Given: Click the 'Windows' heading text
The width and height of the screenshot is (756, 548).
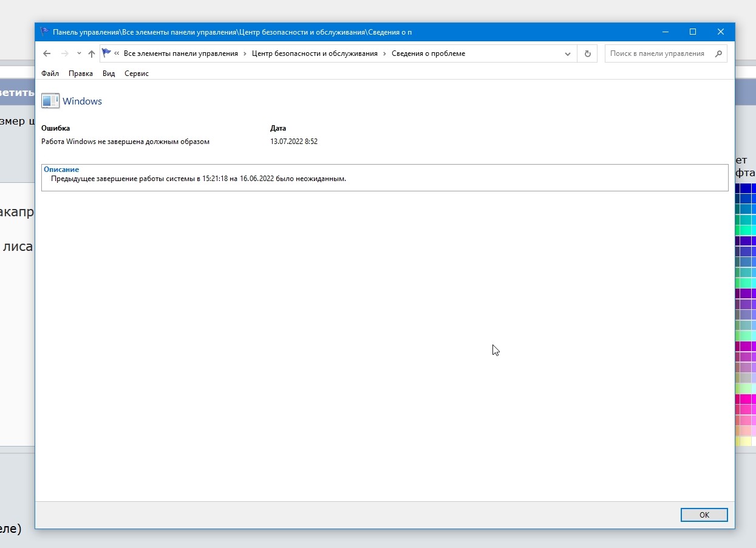Looking at the screenshot, I should click(x=82, y=101).
